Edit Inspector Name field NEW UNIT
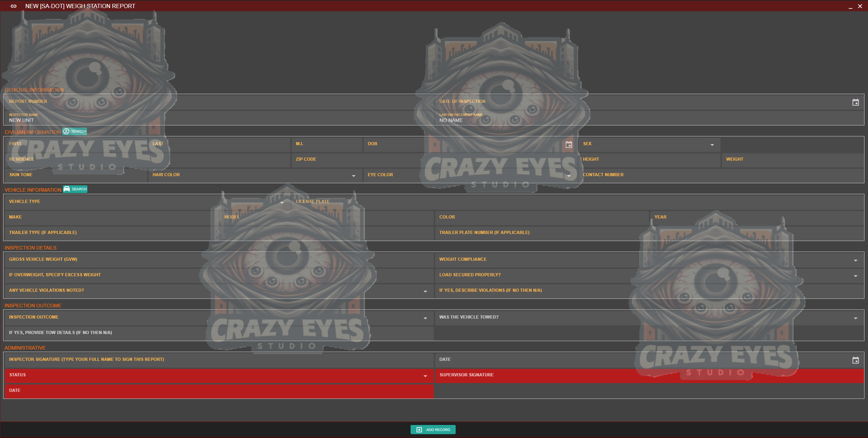868x438 pixels. pos(219,118)
